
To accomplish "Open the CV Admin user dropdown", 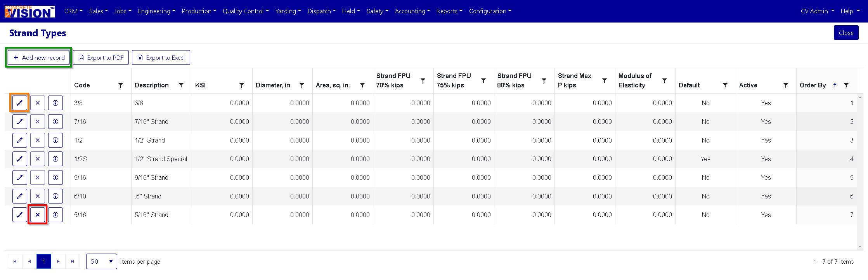I will coord(818,11).
